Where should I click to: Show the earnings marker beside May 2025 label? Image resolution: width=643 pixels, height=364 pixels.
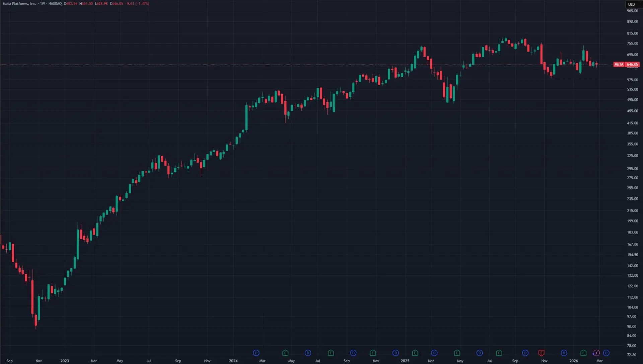click(x=457, y=353)
